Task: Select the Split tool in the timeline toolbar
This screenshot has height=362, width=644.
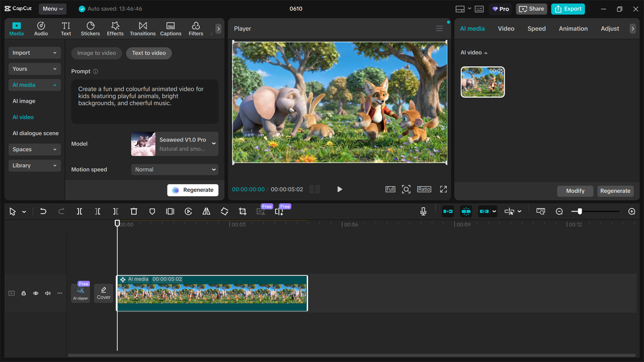Action: coord(79,211)
